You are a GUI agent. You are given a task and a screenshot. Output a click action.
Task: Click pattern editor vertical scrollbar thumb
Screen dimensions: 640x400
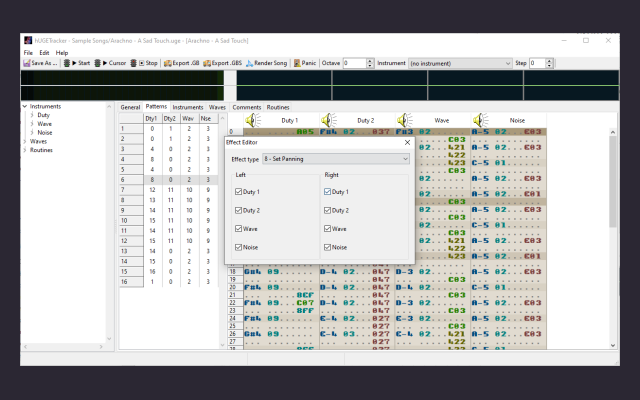coord(613,182)
